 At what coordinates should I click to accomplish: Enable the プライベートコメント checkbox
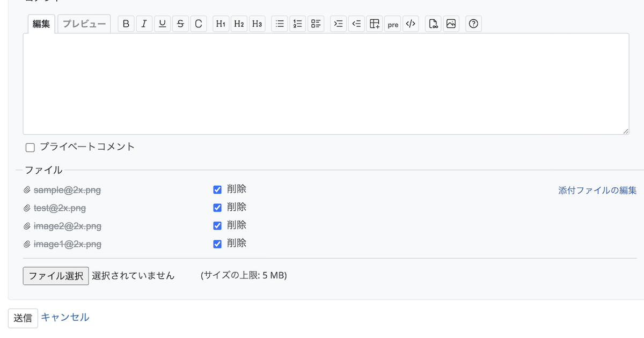(x=31, y=148)
